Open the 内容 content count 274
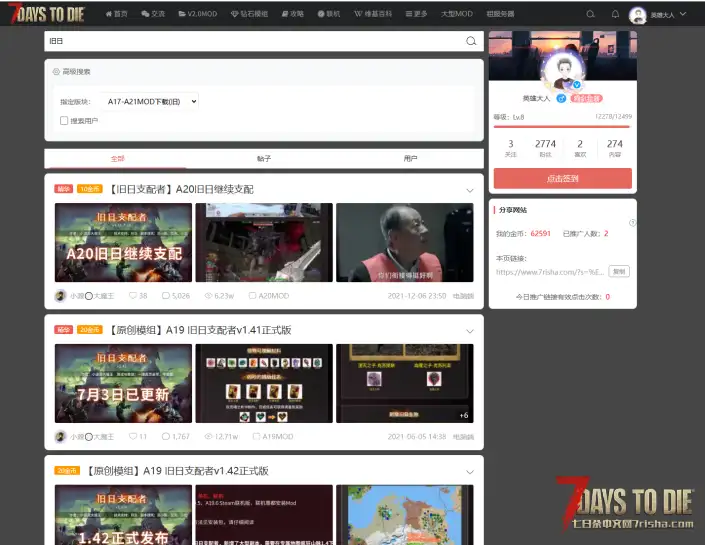The image size is (705, 545). (615, 148)
